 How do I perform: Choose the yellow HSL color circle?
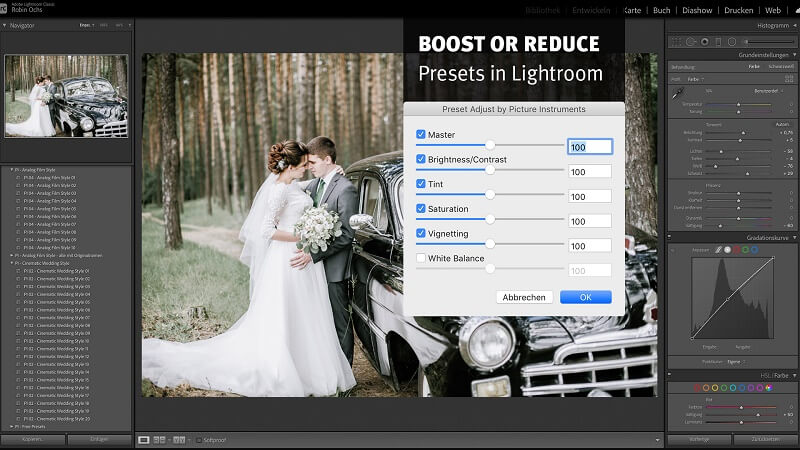(x=715, y=388)
